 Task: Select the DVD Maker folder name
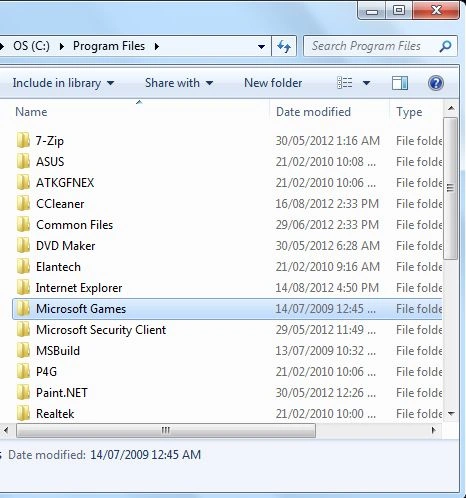coord(65,246)
